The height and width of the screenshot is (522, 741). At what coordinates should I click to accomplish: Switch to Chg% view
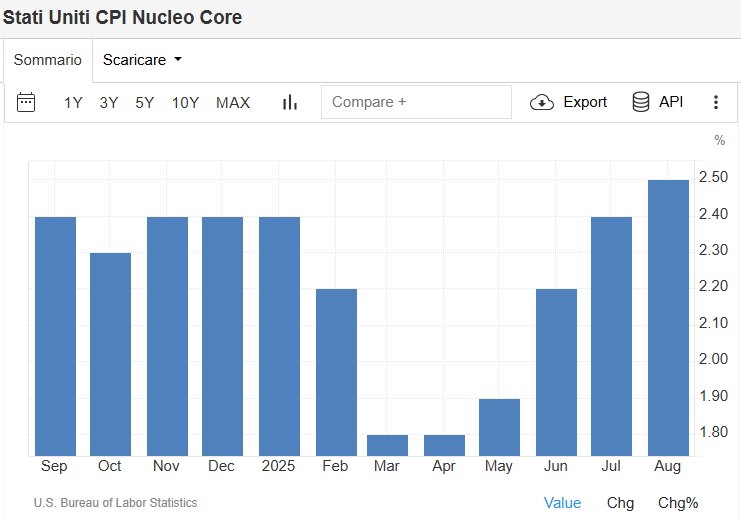[678, 503]
